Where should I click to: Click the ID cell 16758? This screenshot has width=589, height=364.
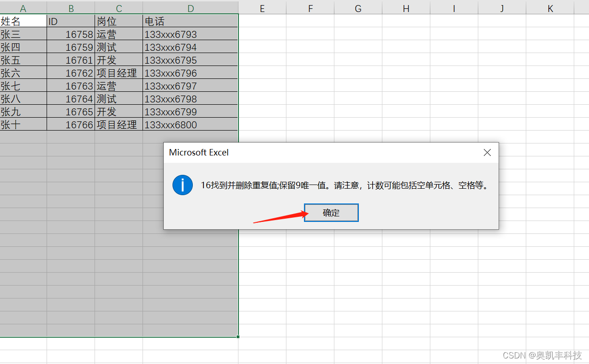(71, 34)
